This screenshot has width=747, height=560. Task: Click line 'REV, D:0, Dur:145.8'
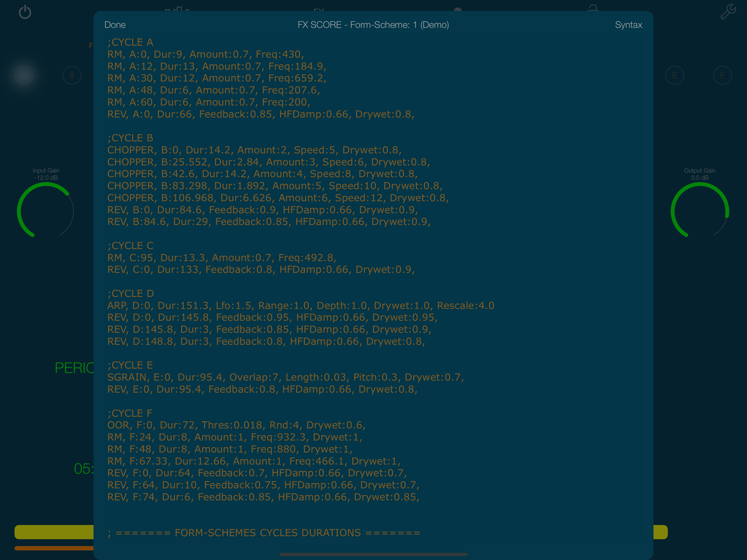click(273, 317)
